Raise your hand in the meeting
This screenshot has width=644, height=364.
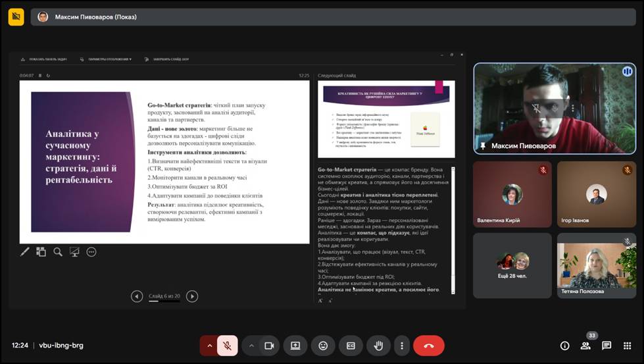tap(378, 346)
